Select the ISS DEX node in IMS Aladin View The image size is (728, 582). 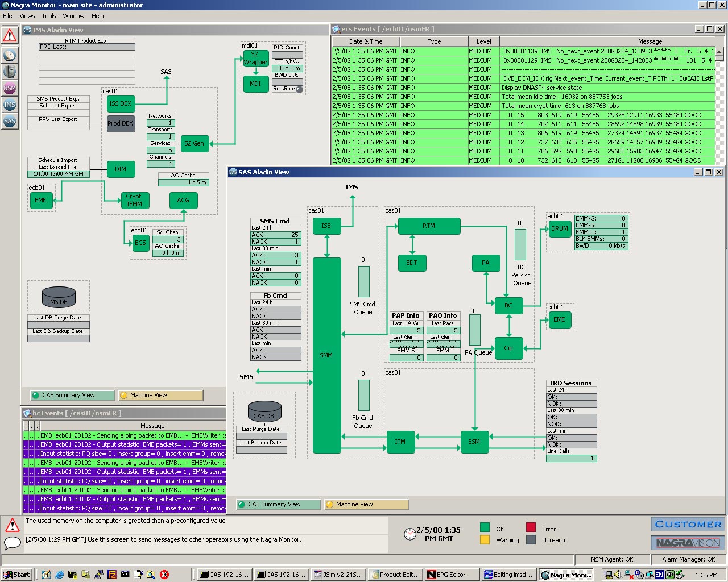click(x=121, y=103)
